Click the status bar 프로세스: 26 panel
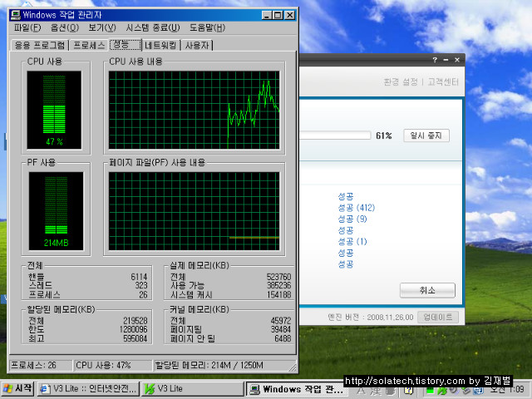The image size is (532, 399). [x=41, y=366]
